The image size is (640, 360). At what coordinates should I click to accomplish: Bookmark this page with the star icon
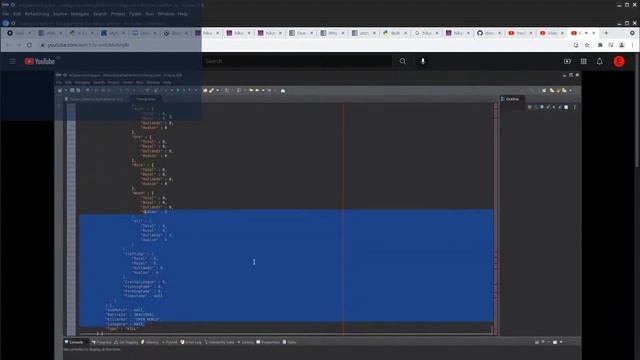coord(587,45)
